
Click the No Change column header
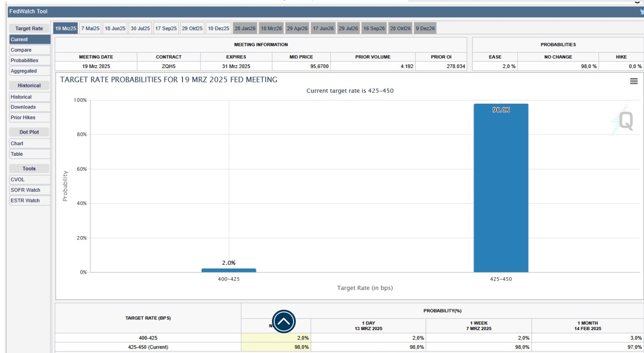coord(558,57)
